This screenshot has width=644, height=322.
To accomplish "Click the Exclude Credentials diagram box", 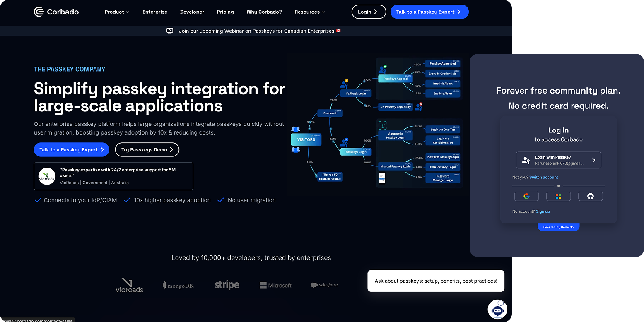I will tap(443, 74).
